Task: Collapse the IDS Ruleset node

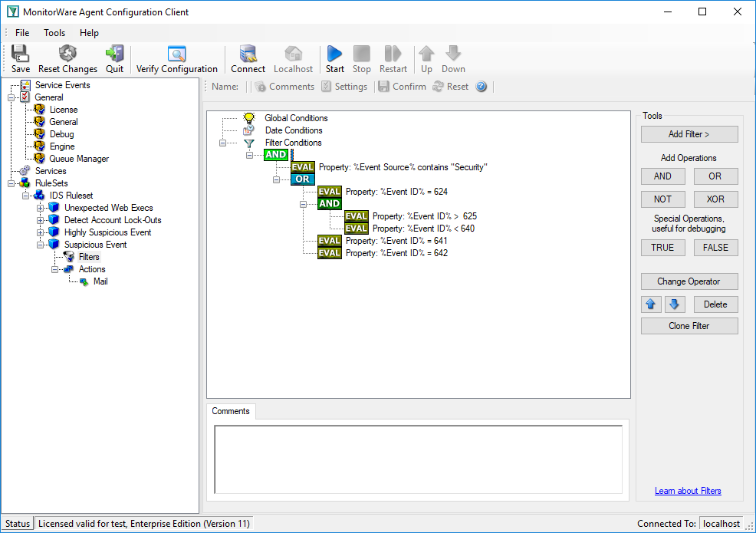Action: [x=25, y=196]
